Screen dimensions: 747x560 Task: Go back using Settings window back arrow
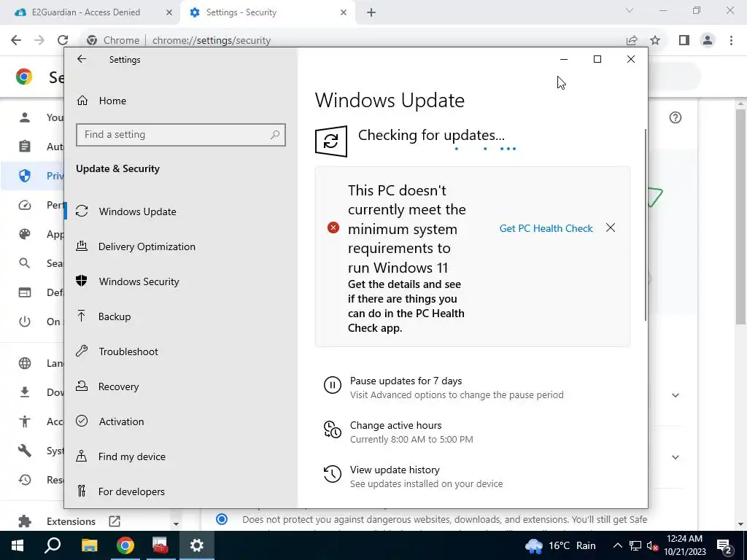pyautogui.click(x=82, y=59)
